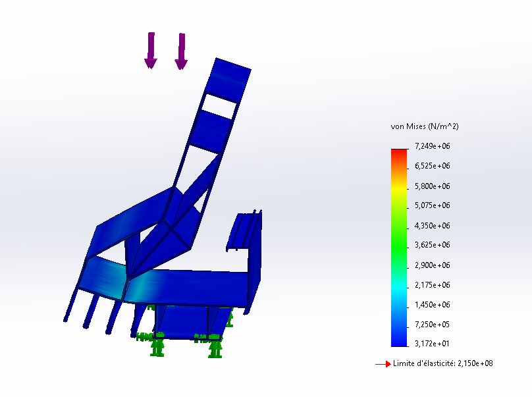
Task: Select the maximum value 7,249e+06
Action: click(x=432, y=146)
